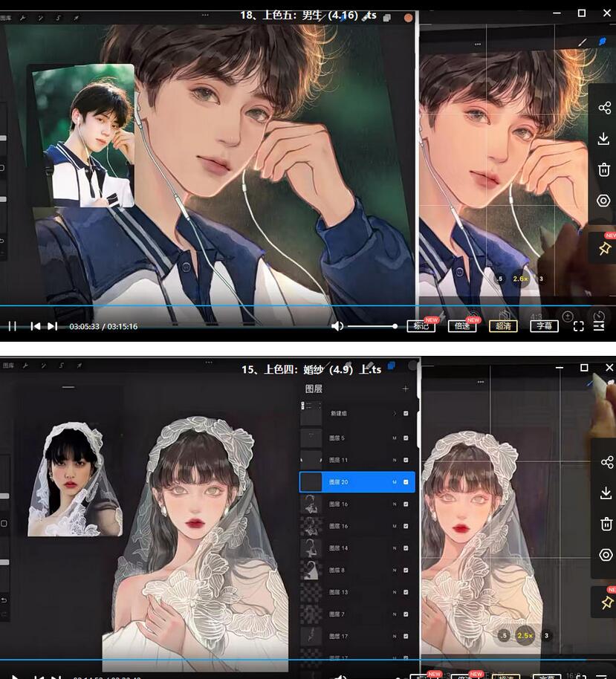The width and height of the screenshot is (616, 679).
Task: Click trash delete icon in bottom player sidebar
Action: click(x=606, y=524)
